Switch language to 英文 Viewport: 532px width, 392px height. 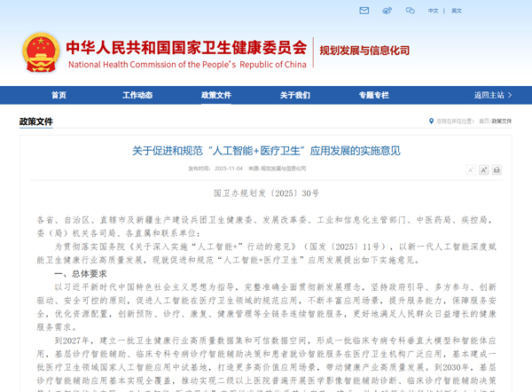[x=457, y=11]
